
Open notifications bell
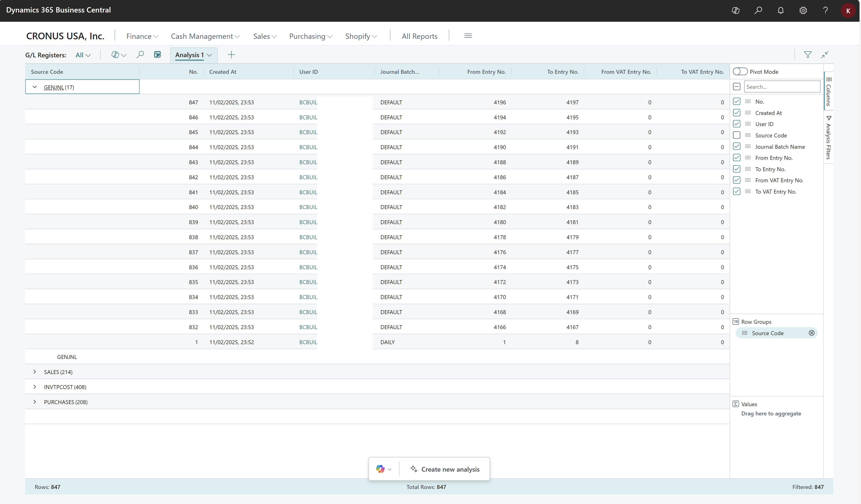pyautogui.click(x=781, y=10)
